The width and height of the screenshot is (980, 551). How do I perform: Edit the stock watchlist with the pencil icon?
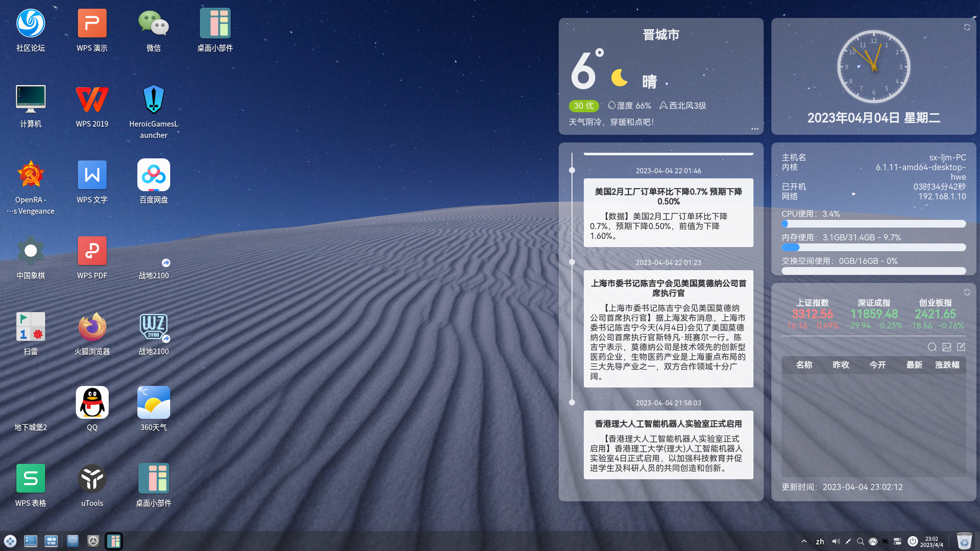click(962, 347)
